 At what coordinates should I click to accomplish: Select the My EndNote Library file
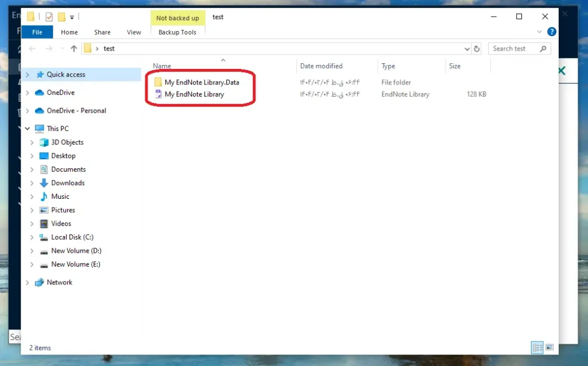(194, 94)
